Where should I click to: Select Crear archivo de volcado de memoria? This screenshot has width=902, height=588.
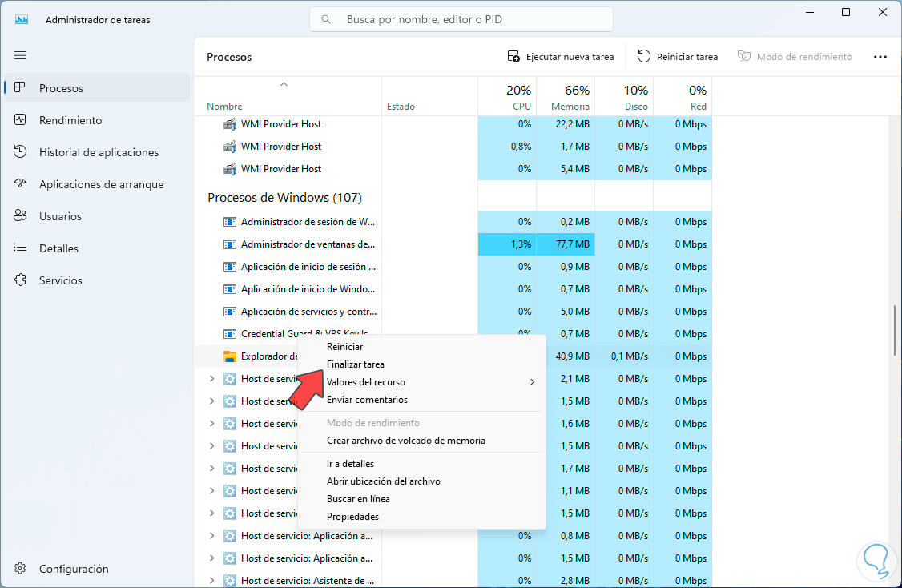406,441
